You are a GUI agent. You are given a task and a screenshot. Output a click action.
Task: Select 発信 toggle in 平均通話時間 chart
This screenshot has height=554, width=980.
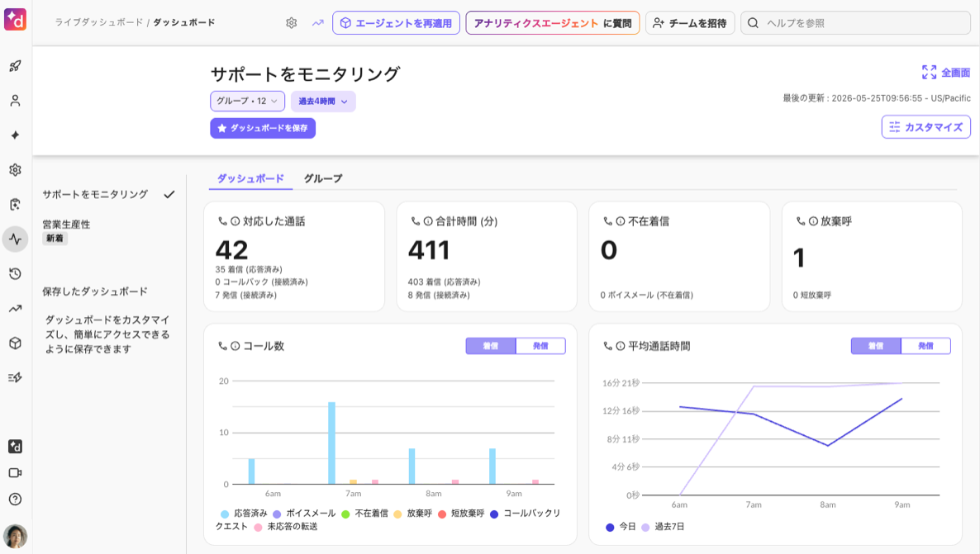tap(925, 346)
